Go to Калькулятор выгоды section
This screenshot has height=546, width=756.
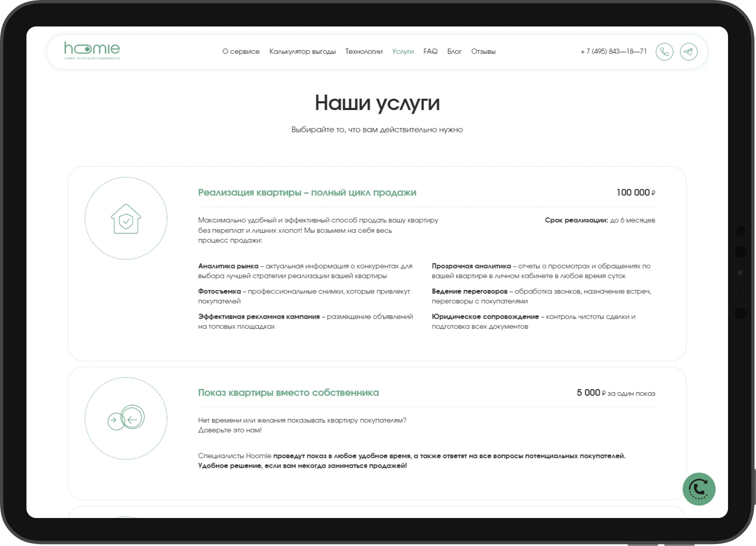coord(302,51)
